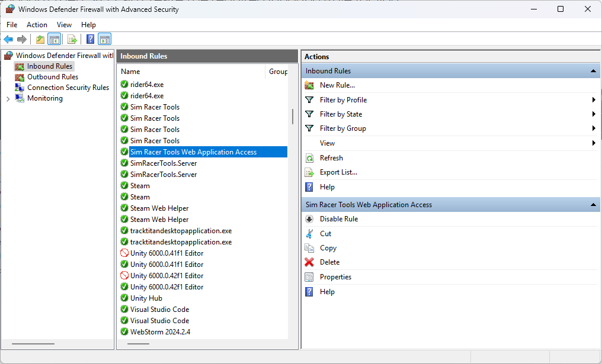Click the green Refresh icon in Actions
Viewport: 602px width, 364px height.
(309, 158)
